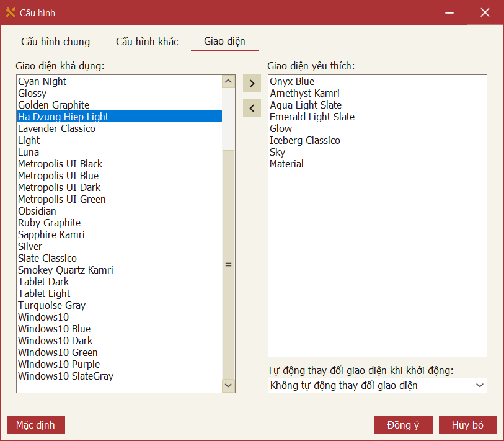Confirm with the Đồng ý button
The width and height of the screenshot is (504, 441).
(403, 425)
